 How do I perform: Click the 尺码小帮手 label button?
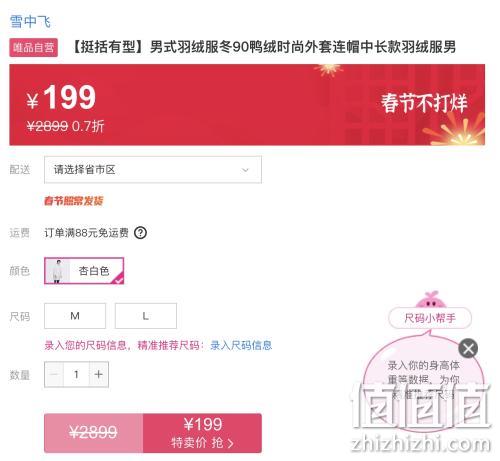tap(430, 318)
